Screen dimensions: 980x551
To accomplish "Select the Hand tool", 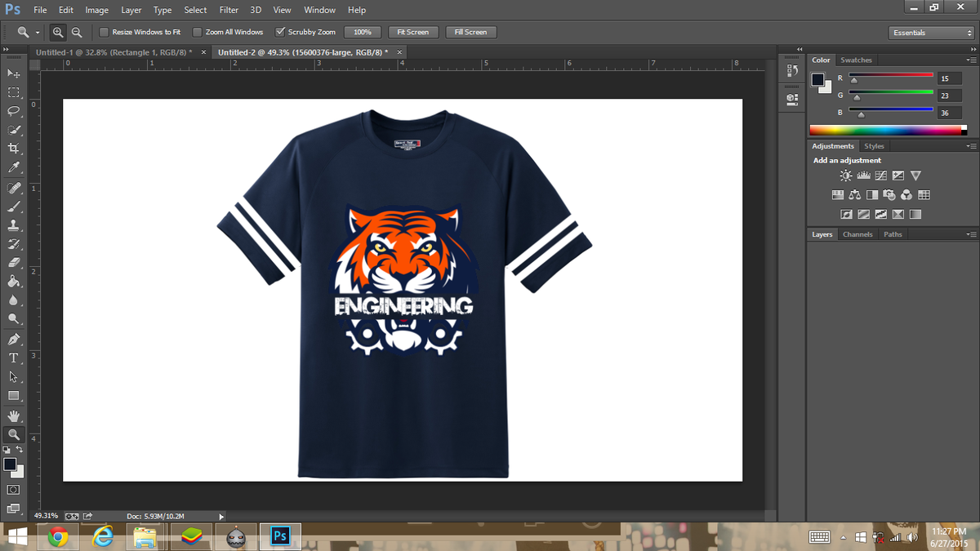I will 14,416.
